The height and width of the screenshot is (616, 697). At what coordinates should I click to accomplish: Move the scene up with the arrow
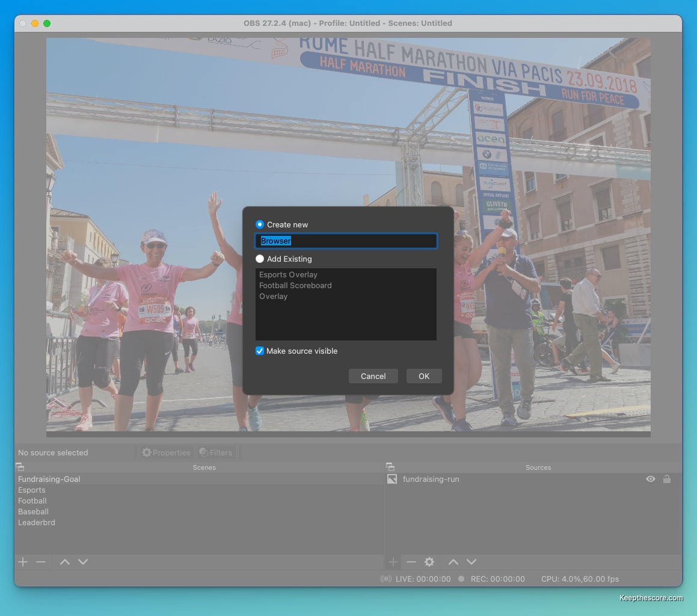pyautogui.click(x=65, y=562)
